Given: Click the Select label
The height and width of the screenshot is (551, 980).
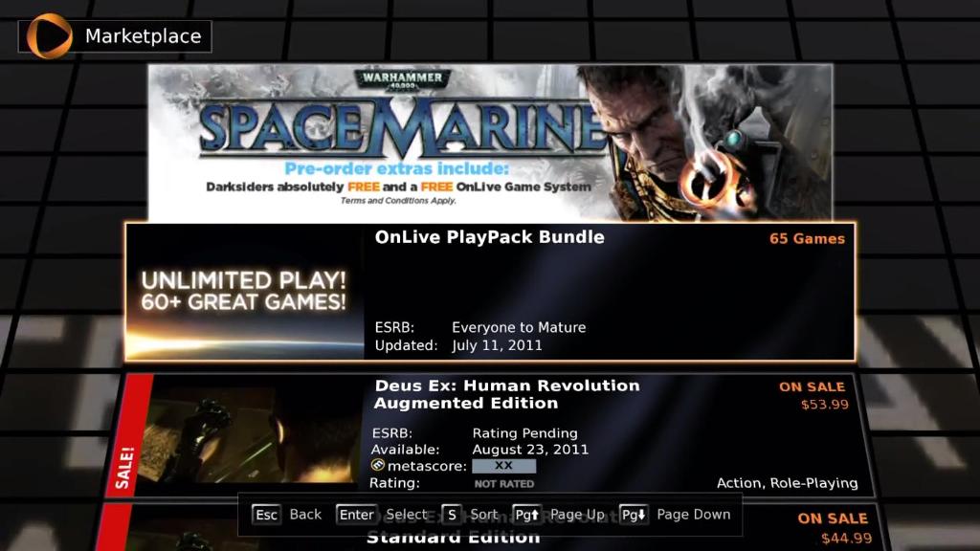Looking at the screenshot, I should tap(406, 515).
